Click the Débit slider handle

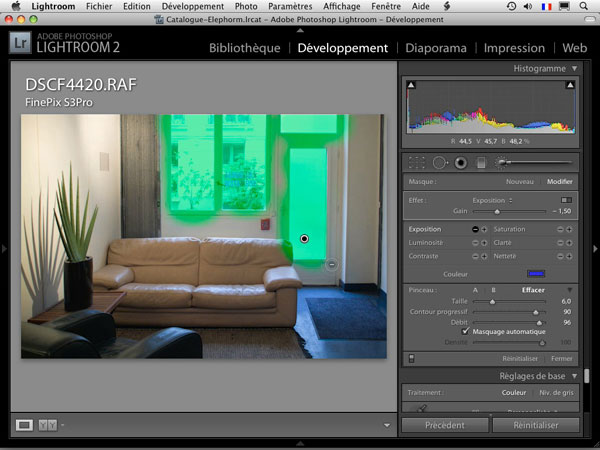pos(539,323)
